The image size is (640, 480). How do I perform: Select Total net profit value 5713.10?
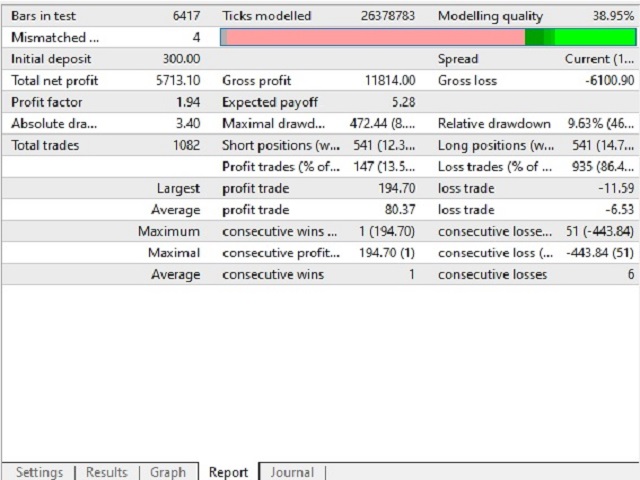[x=178, y=80]
